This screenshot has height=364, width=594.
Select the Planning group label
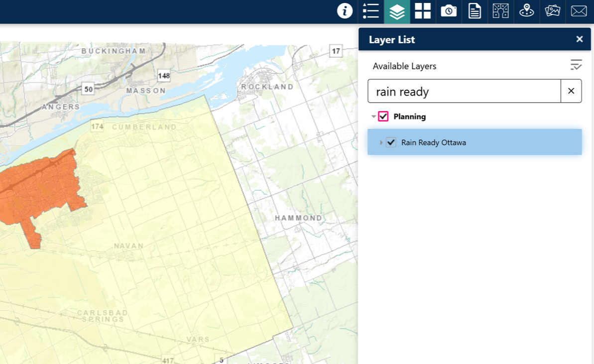(x=409, y=117)
